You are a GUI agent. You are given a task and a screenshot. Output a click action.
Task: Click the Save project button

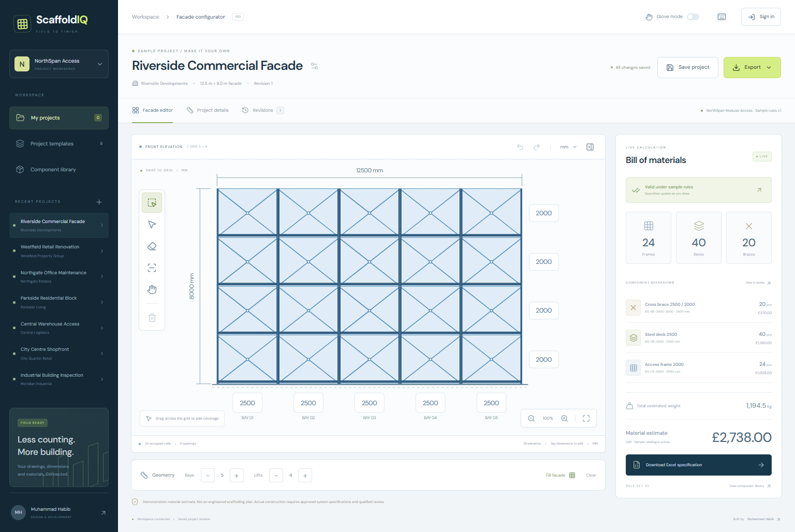click(x=687, y=68)
